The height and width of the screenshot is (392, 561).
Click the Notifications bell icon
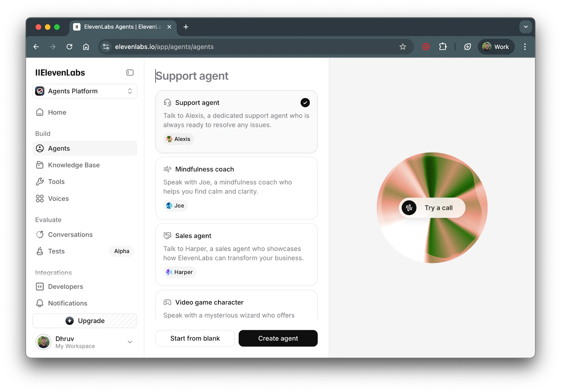point(40,303)
